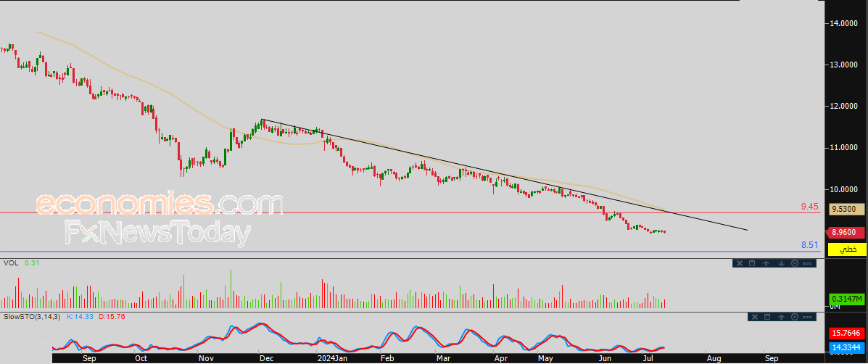
Task: Click the 2024Jan timeline label
Action: coord(331,358)
